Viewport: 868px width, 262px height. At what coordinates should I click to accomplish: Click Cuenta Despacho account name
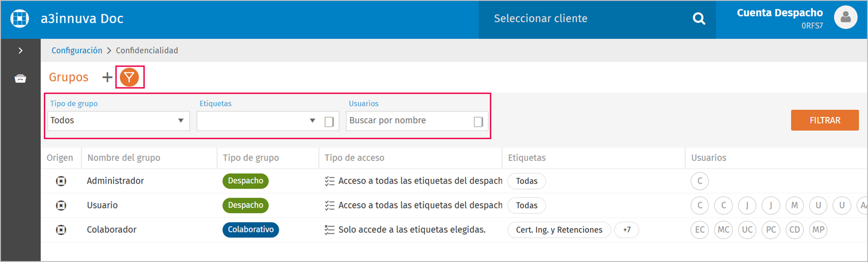point(779,13)
